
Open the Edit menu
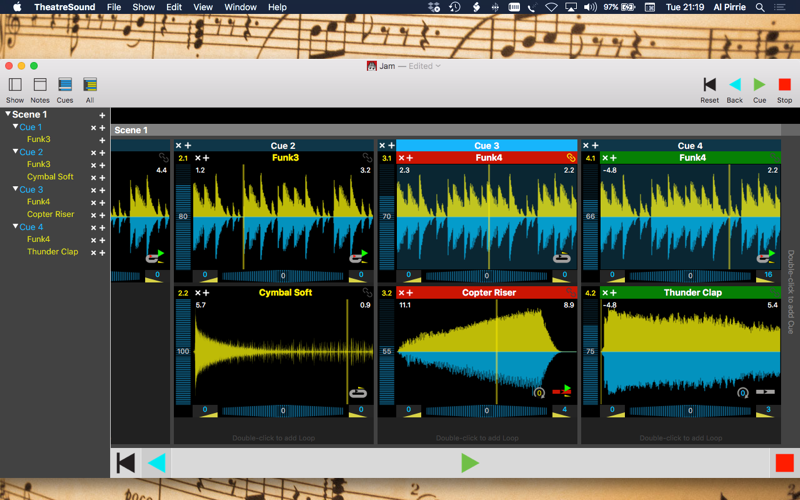coord(174,7)
